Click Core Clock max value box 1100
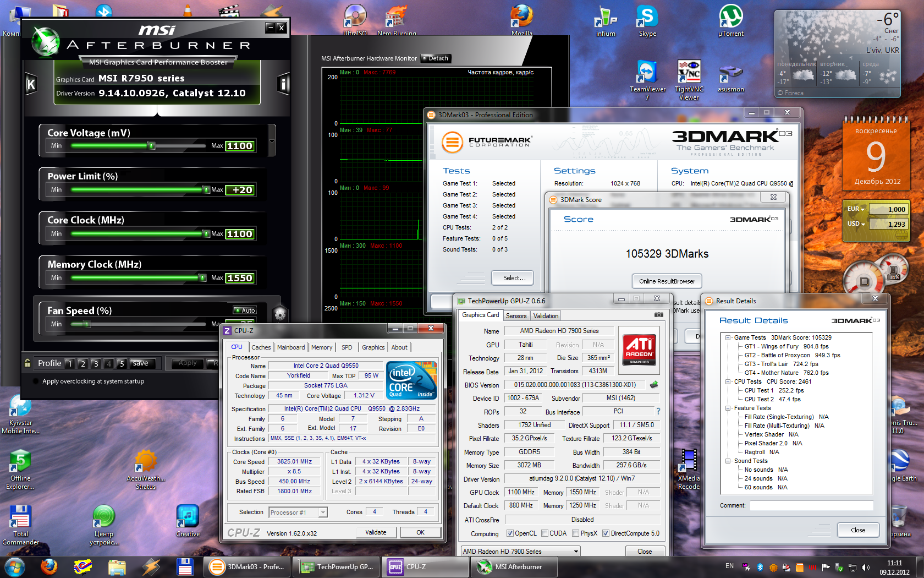This screenshot has width=924, height=578. click(x=240, y=234)
